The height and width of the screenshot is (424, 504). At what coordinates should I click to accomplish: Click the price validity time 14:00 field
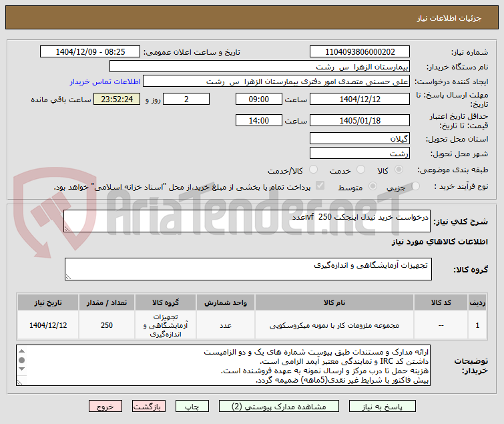coord(259,120)
